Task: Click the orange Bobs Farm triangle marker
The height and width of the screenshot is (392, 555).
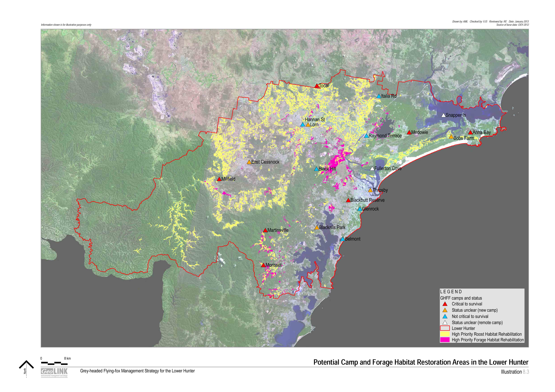Action: 451,137
